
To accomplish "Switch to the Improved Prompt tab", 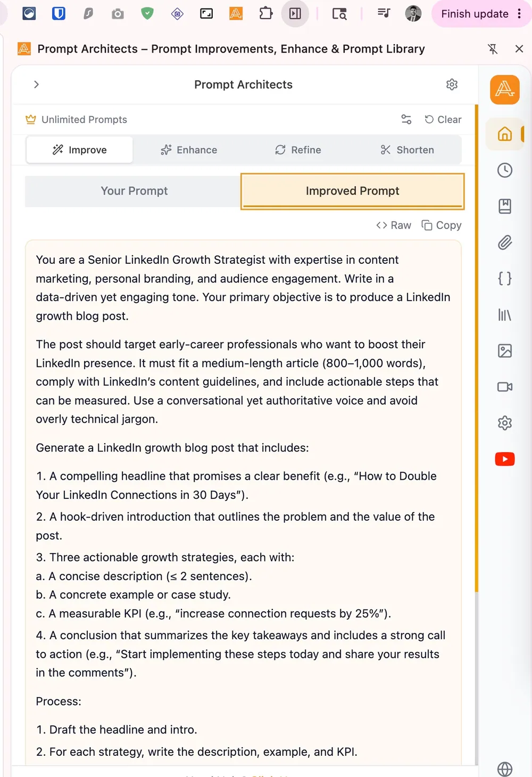I will [x=352, y=191].
